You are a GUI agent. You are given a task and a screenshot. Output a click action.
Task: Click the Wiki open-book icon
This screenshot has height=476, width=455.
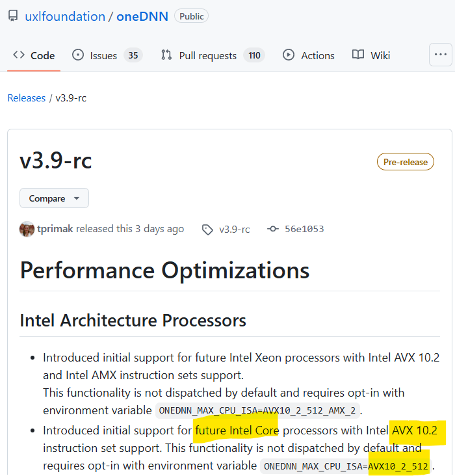point(358,55)
